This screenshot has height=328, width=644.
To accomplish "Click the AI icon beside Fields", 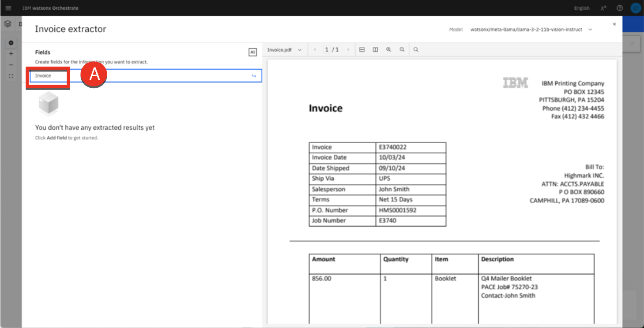I will click(x=252, y=52).
